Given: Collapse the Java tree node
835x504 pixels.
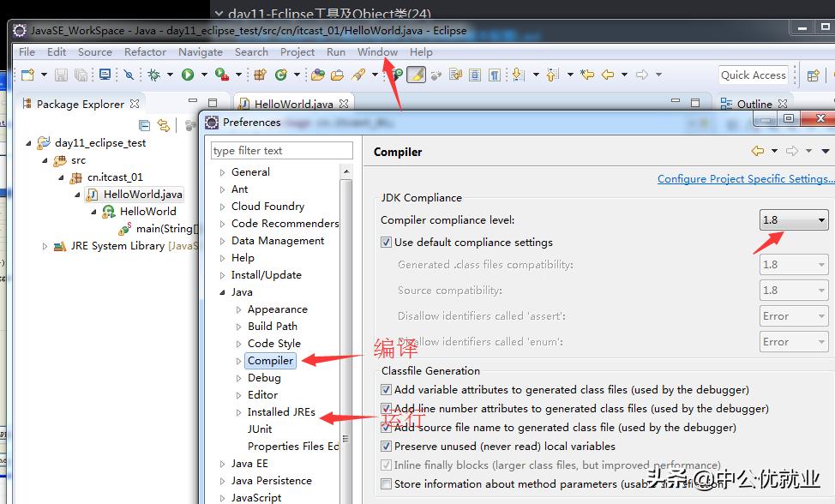Looking at the screenshot, I should click(221, 291).
